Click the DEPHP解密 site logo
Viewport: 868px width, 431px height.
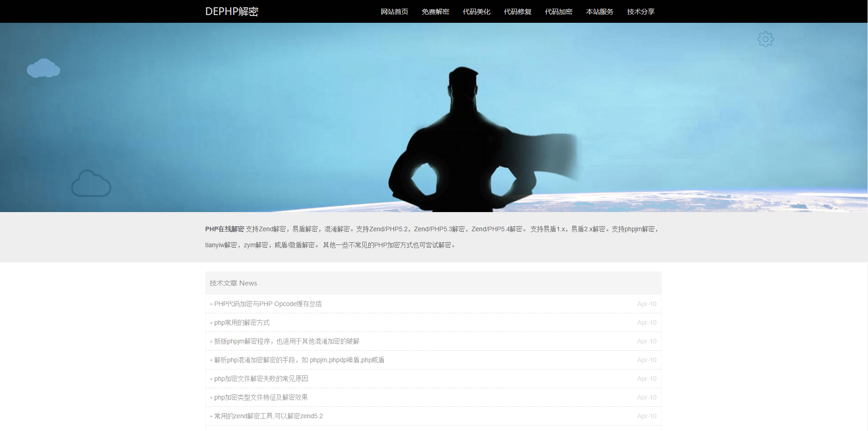[x=231, y=11]
